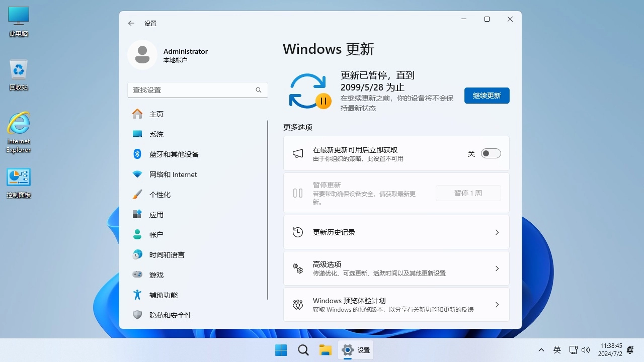Click inside the 查找设置 search box
The width and height of the screenshot is (644, 362).
pyautogui.click(x=197, y=89)
